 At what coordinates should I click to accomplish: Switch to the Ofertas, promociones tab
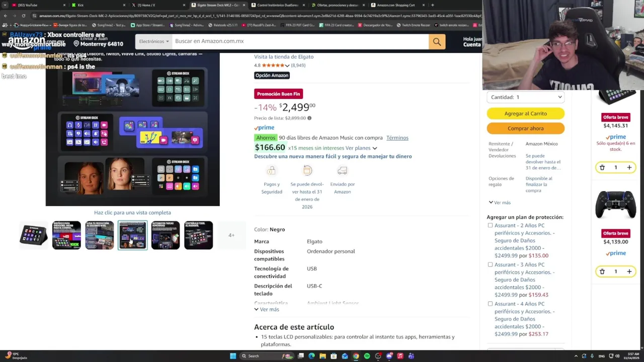338,5
